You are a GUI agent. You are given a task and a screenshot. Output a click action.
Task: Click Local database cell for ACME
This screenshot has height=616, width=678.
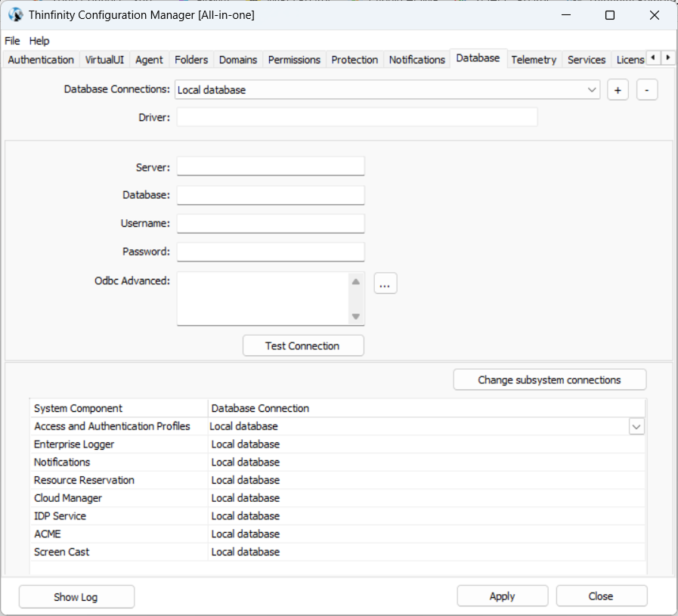click(x=426, y=534)
